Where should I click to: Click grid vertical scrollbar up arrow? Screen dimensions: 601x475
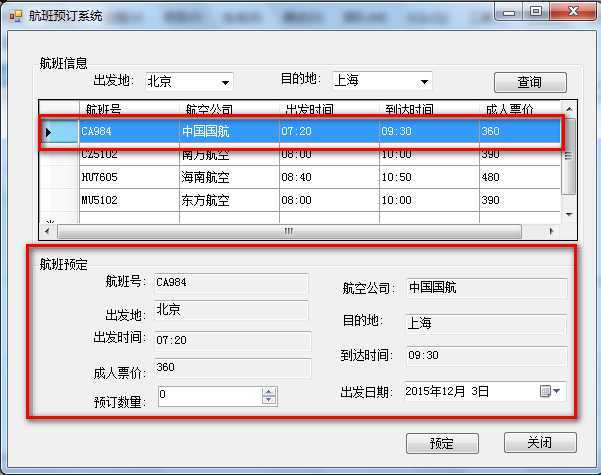point(569,109)
